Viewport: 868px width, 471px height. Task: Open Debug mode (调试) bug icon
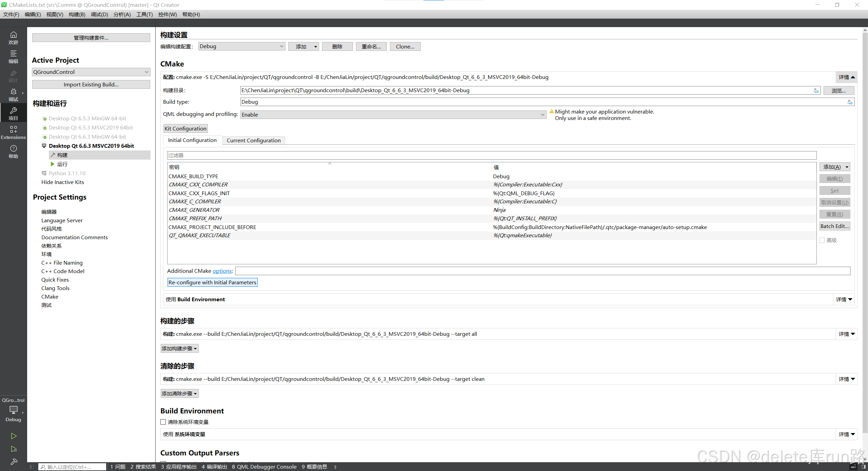(13, 94)
